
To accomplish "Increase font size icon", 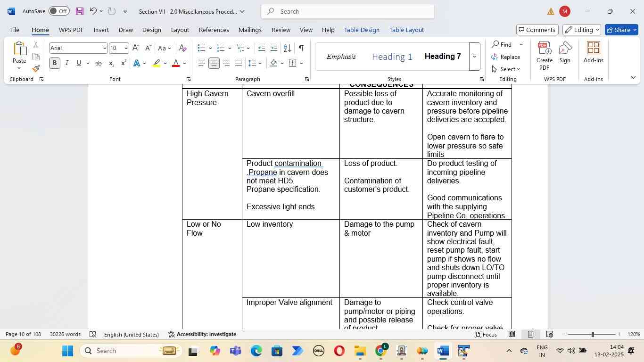I will click(x=136, y=48).
